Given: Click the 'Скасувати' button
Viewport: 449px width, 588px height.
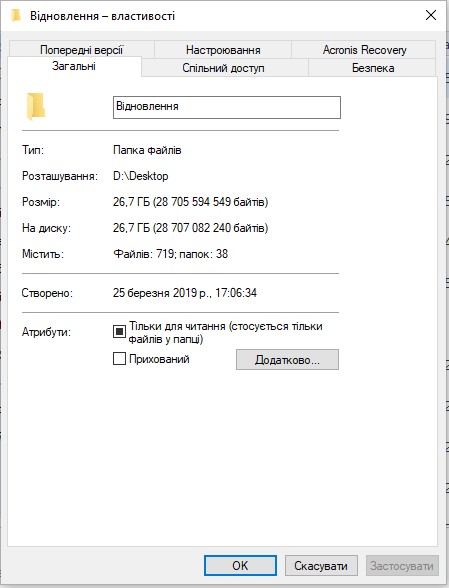Looking at the screenshot, I should [x=321, y=566].
